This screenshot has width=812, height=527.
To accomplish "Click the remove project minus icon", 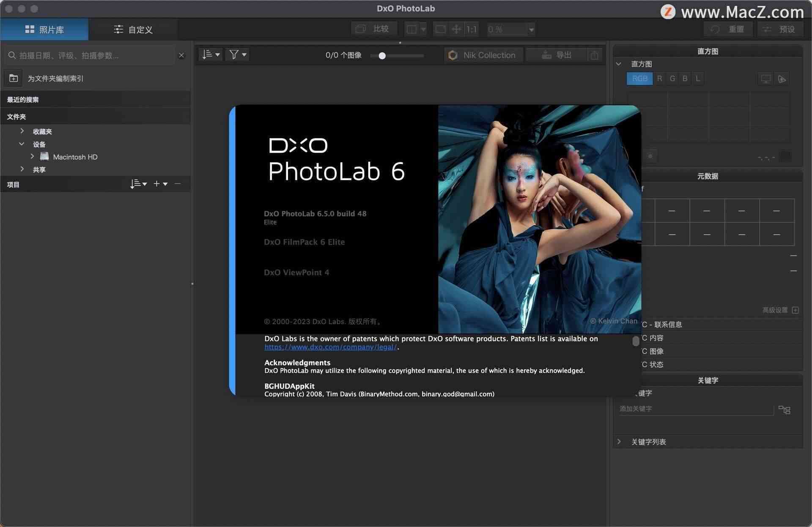I will click(178, 183).
